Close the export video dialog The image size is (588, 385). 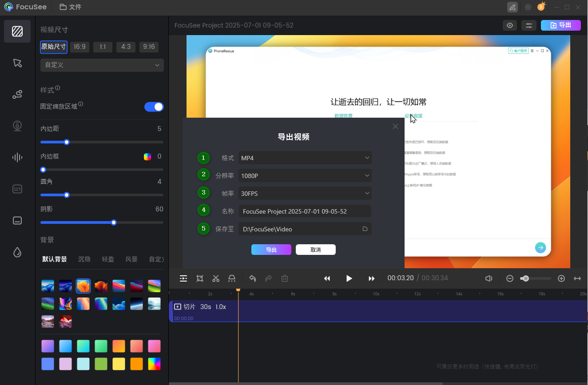(x=395, y=127)
